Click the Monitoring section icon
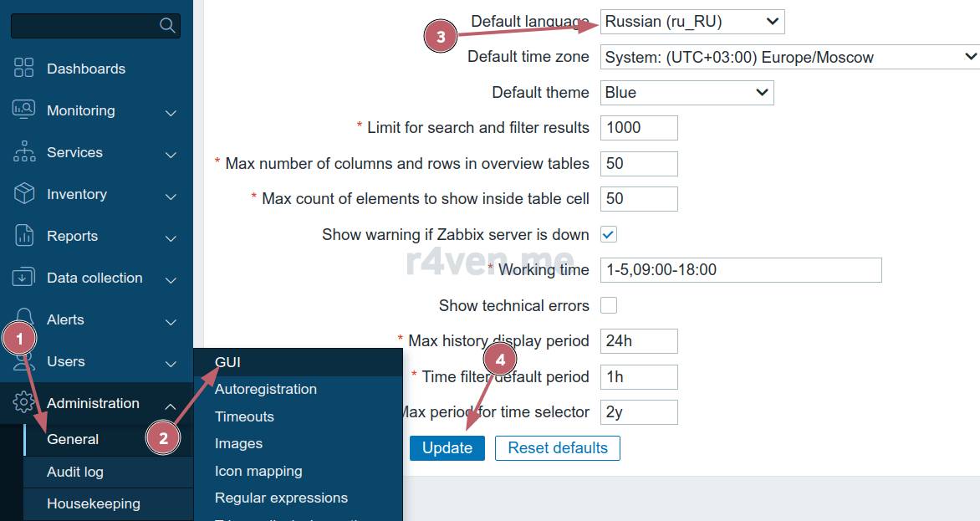The height and width of the screenshot is (521, 980). 24,110
